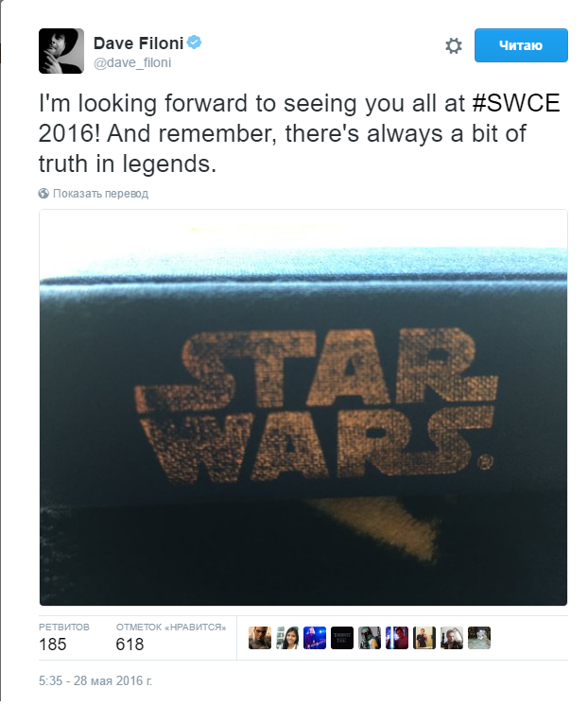Click the 5:35 - 28 мая 2016 timestamp

pos(95,680)
